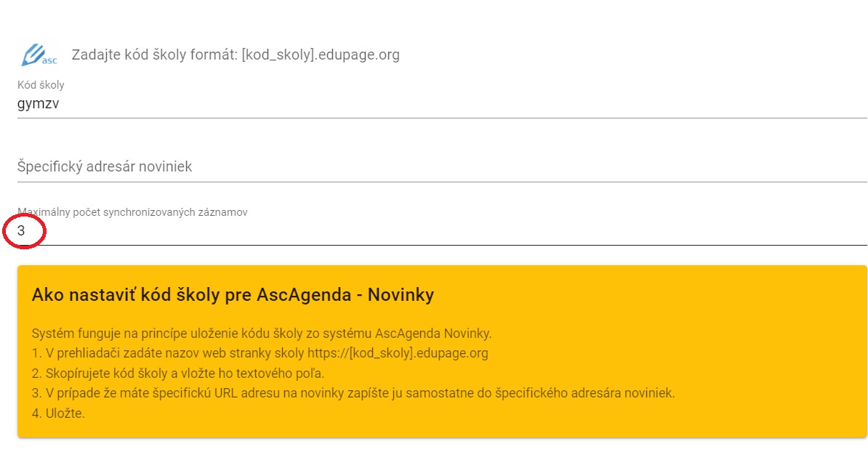Click step 3 about the specific URL address
868x452 pixels.
pos(353,393)
